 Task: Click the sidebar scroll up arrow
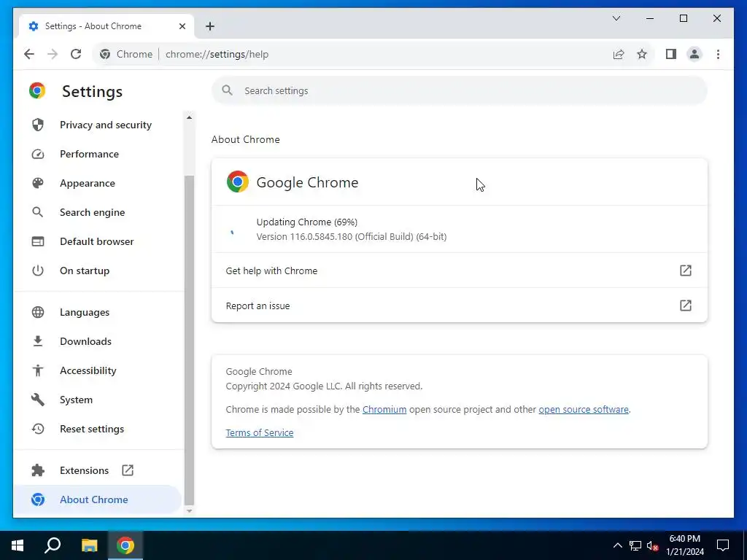(189, 117)
